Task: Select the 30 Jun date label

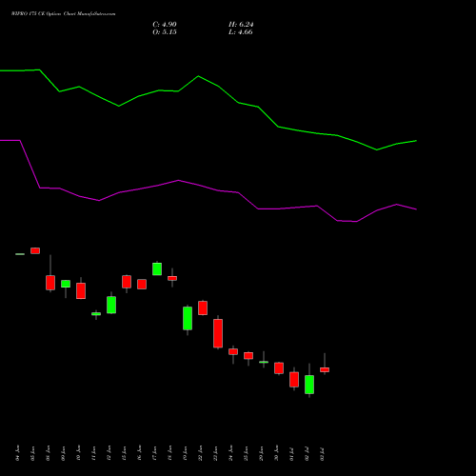Action: click(277, 453)
